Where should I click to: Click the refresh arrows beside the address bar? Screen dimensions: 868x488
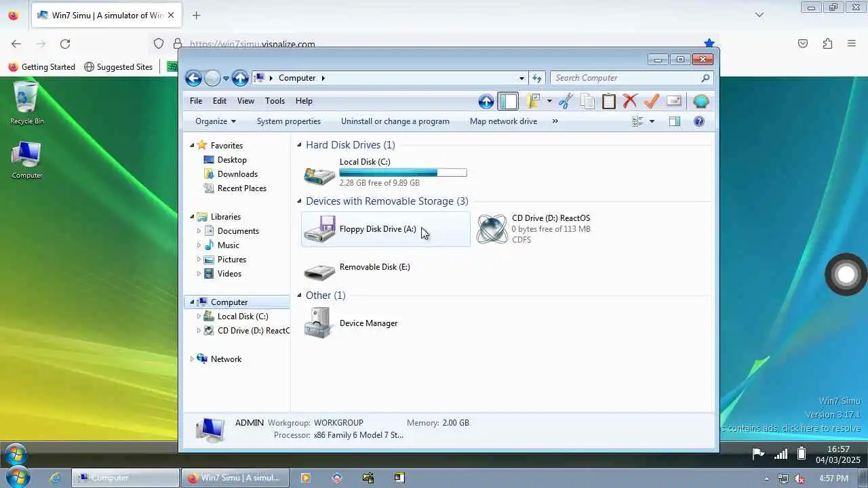pos(537,78)
